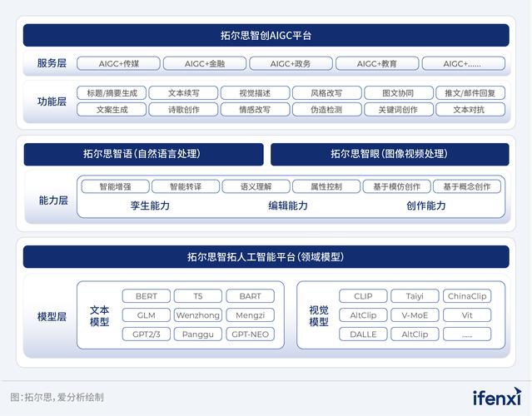Select the AltClip box in the DALLE row
This screenshot has height=416, width=532.
click(415, 334)
